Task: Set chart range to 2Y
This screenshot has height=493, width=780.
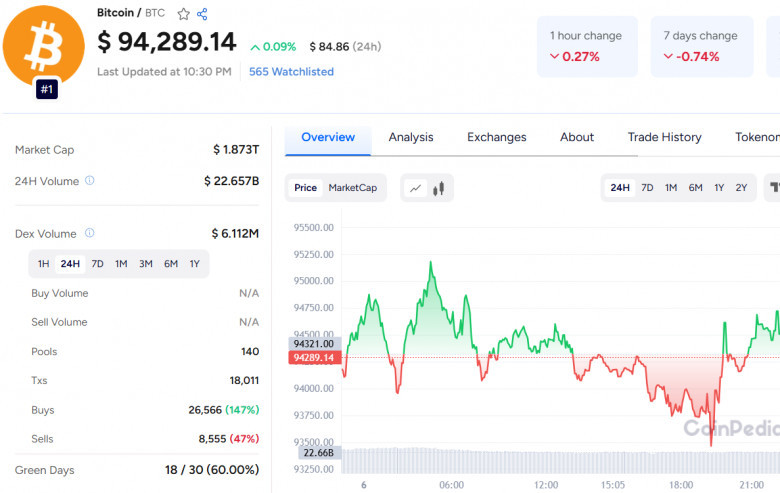Action: pos(741,188)
